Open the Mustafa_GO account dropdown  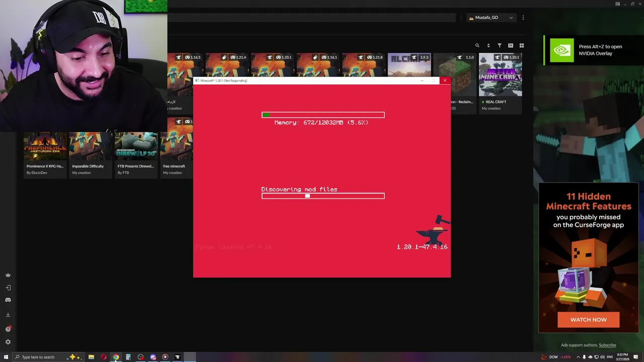tap(491, 18)
